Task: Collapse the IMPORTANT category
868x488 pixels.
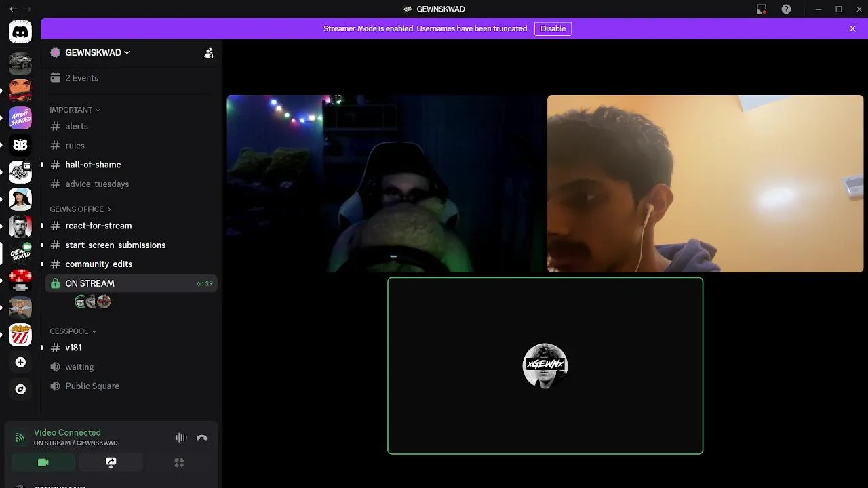Action: (x=75, y=110)
